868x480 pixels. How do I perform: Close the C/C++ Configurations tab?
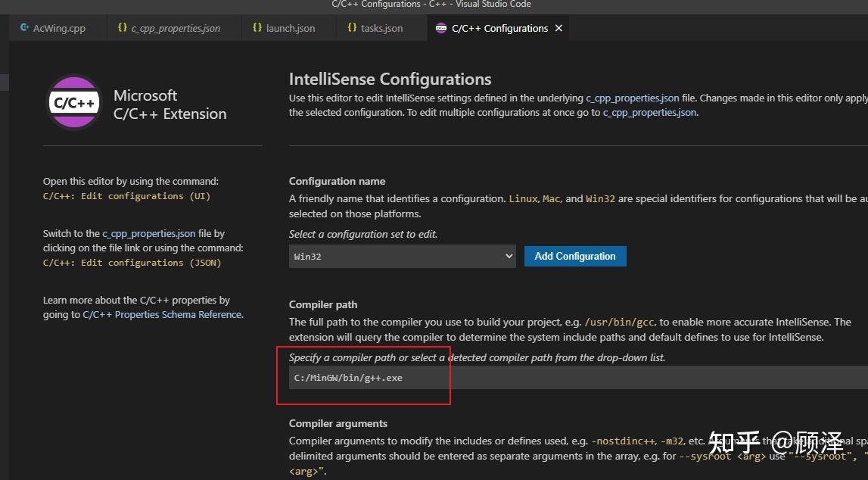click(558, 27)
